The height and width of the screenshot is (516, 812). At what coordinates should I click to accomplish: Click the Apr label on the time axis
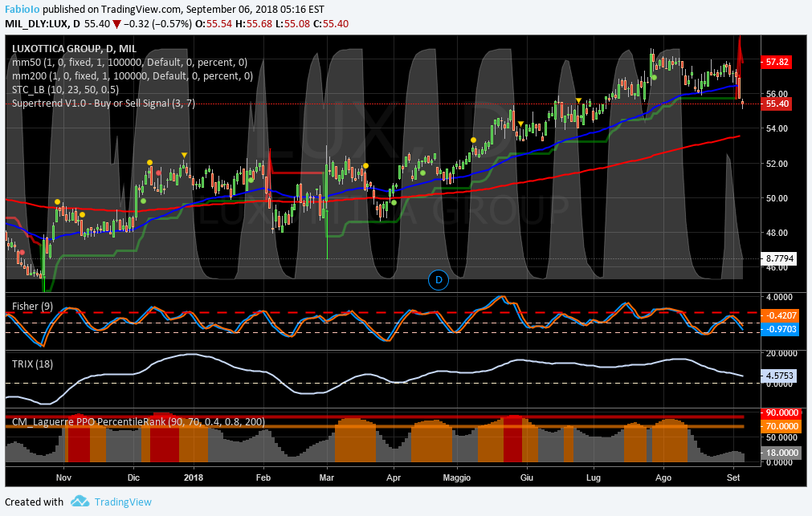(x=394, y=477)
